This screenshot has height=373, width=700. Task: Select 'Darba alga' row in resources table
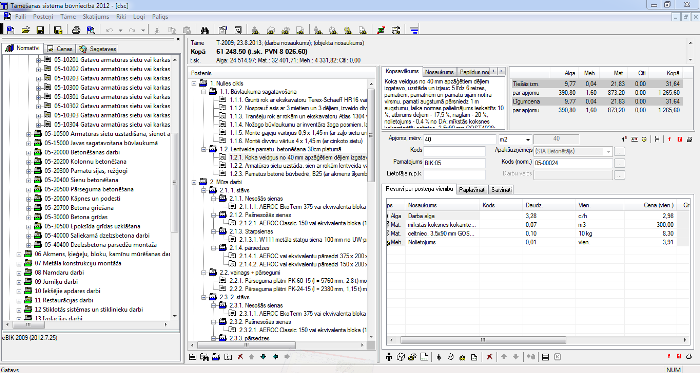[x=538, y=216]
